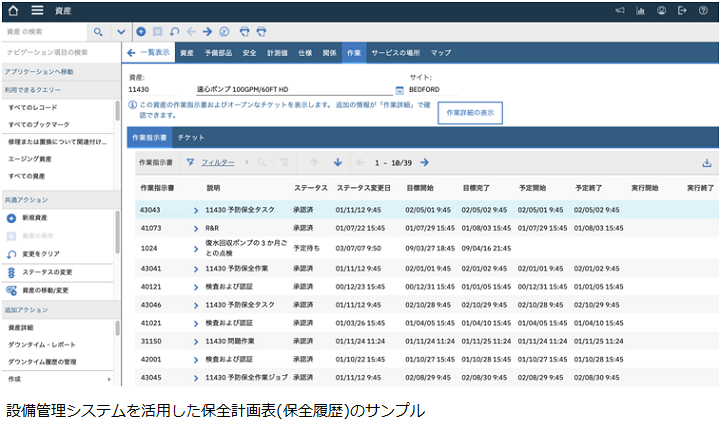Expand details for work order 41021
The image size is (720, 429).
click(x=196, y=323)
